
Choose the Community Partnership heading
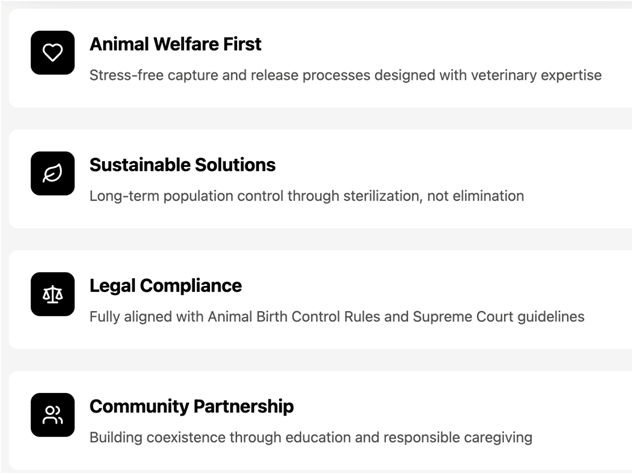pos(191,407)
